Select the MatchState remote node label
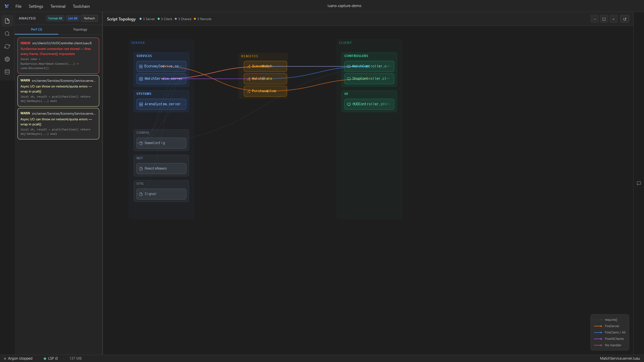This screenshot has height=362, width=644. tap(262, 79)
